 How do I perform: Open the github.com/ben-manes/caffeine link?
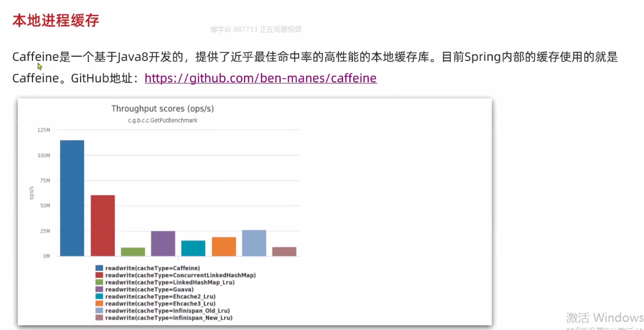tap(261, 78)
